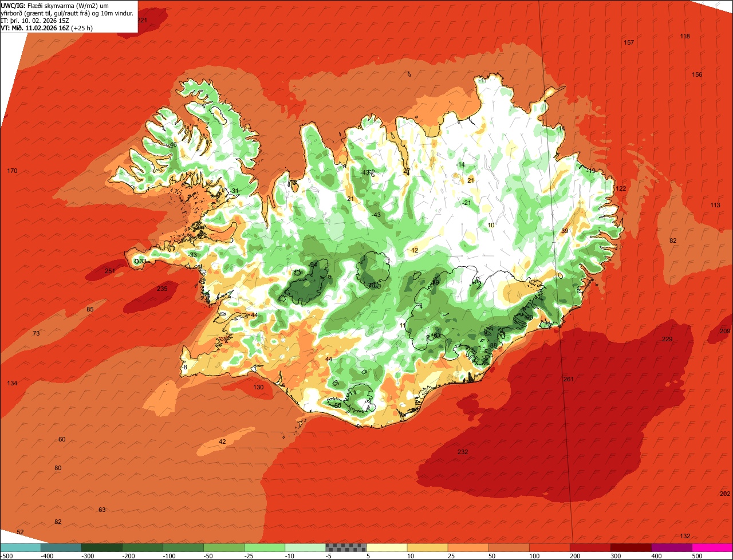Click the map value -19
The image size is (733, 560).
point(590,171)
